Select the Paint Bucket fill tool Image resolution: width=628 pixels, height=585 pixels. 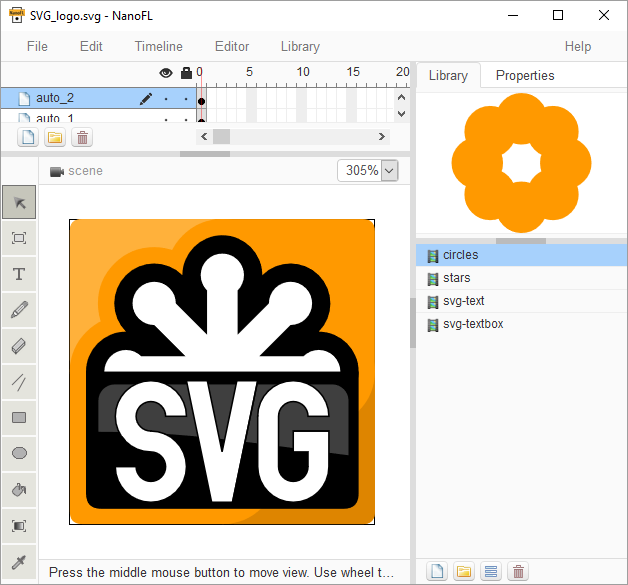pos(19,490)
